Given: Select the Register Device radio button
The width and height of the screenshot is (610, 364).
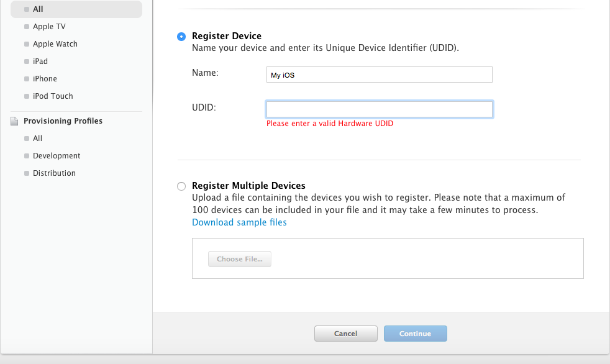Looking at the screenshot, I should coord(181,37).
